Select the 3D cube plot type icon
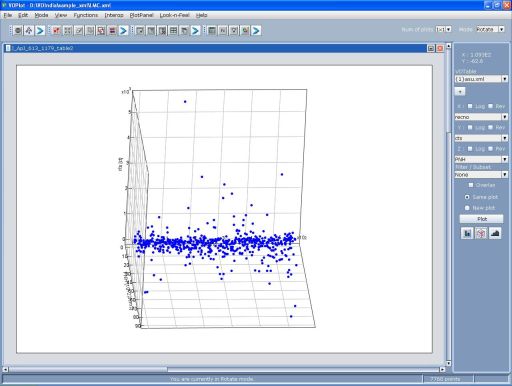This screenshot has height=386, width=512. (481, 233)
